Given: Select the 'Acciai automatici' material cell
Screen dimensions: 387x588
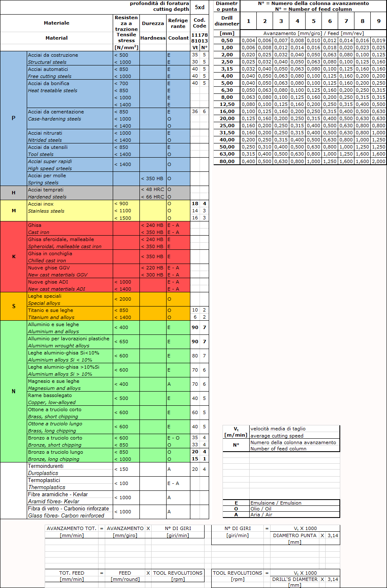Looking at the screenshot, I should click(x=70, y=69).
